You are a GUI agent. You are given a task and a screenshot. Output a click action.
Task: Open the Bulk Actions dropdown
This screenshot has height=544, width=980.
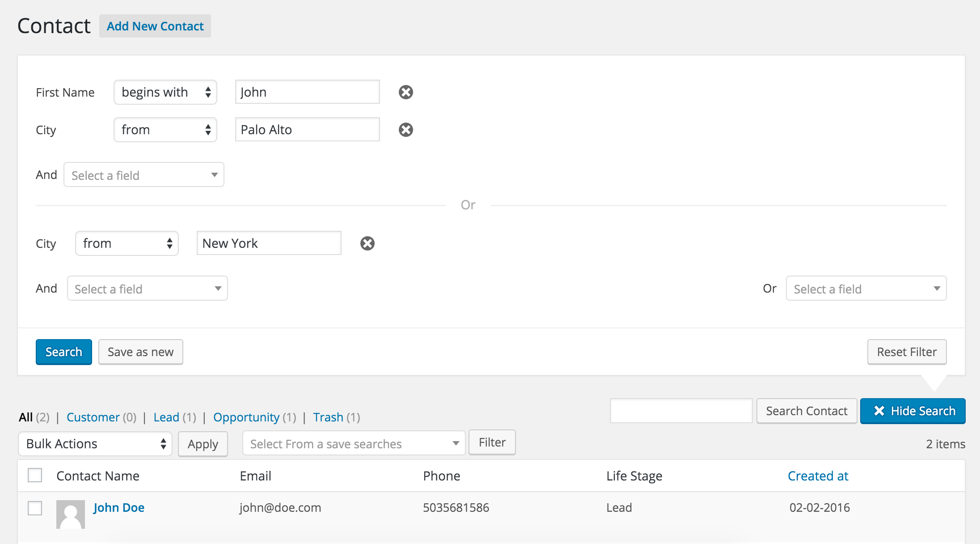point(95,444)
